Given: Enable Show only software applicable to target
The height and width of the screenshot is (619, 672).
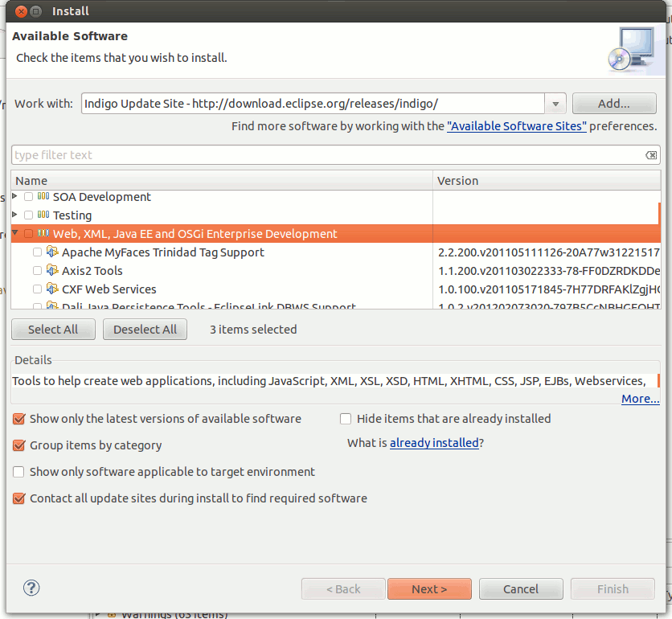Looking at the screenshot, I should coord(18,472).
